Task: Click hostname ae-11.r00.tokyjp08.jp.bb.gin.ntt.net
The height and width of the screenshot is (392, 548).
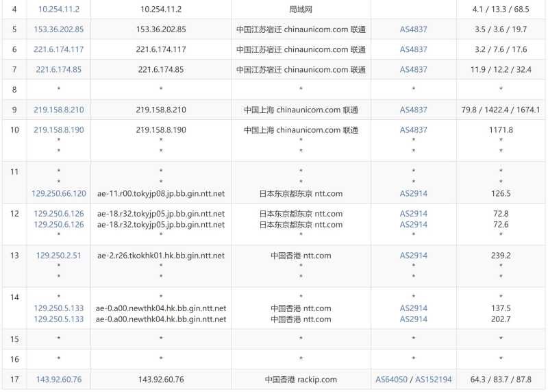Action: tap(161, 193)
